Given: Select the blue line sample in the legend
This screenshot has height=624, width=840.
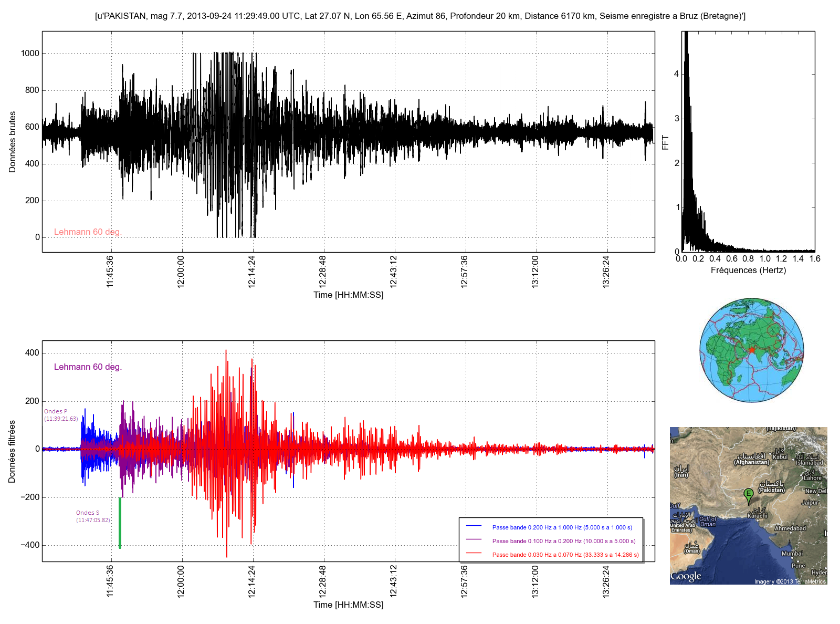Looking at the screenshot, I should [x=474, y=526].
